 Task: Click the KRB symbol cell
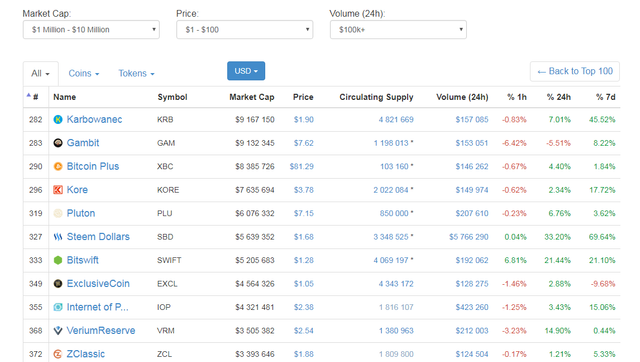point(165,120)
